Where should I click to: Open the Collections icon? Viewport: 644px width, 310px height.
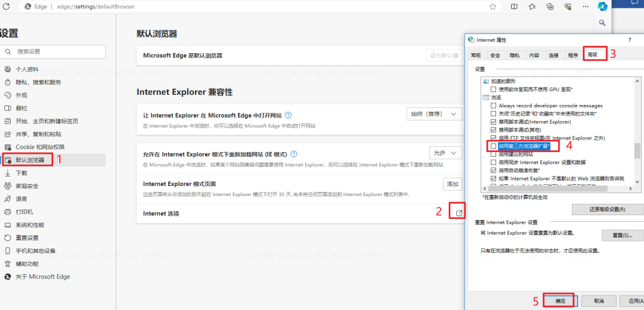(550, 7)
